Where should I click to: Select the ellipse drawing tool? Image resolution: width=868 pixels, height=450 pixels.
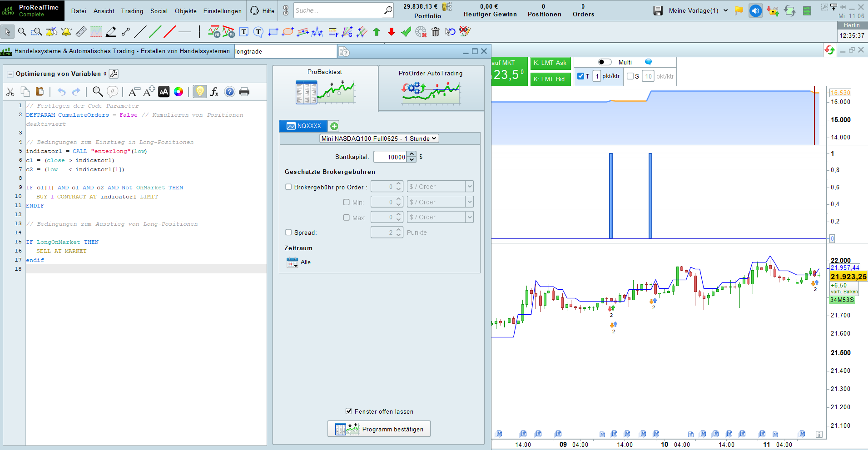coord(288,32)
